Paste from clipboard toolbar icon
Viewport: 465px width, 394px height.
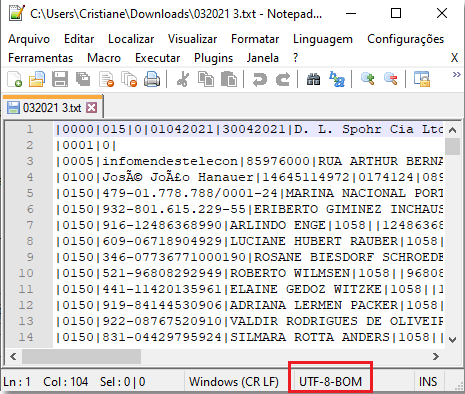(229, 79)
